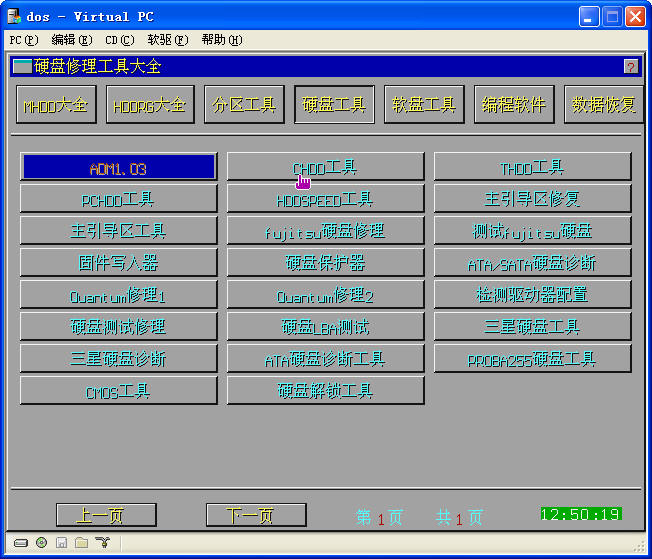Image resolution: width=652 pixels, height=559 pixels.
Task: Start Quantum修理1
Action: [x=119, y=294]
